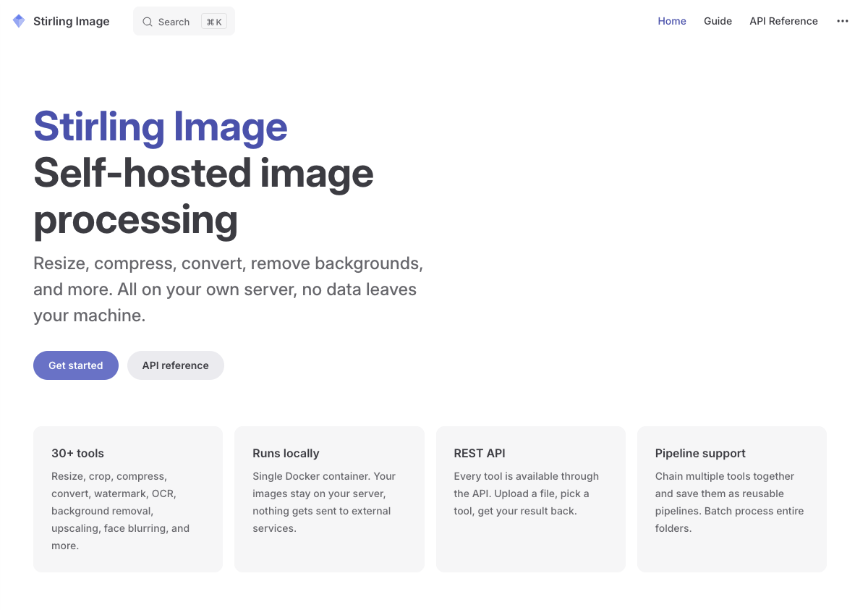
Task: Click the Get started button
Action: (x=76, y=365)
